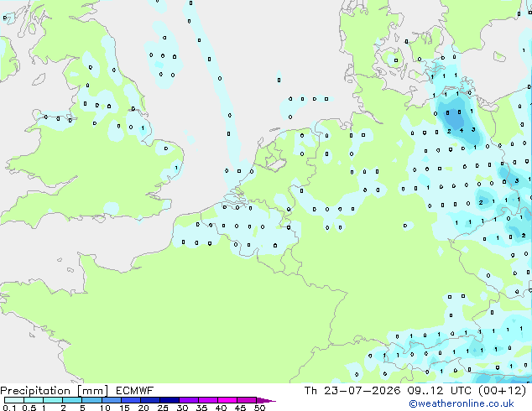Pick the 1–2 mm legend color swatch
The height and width of the screenshot is (411, 532).
point(53,400)
